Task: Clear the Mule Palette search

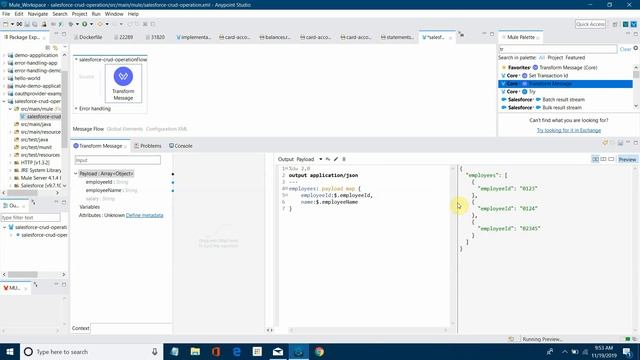Action: tap(625, 49)
